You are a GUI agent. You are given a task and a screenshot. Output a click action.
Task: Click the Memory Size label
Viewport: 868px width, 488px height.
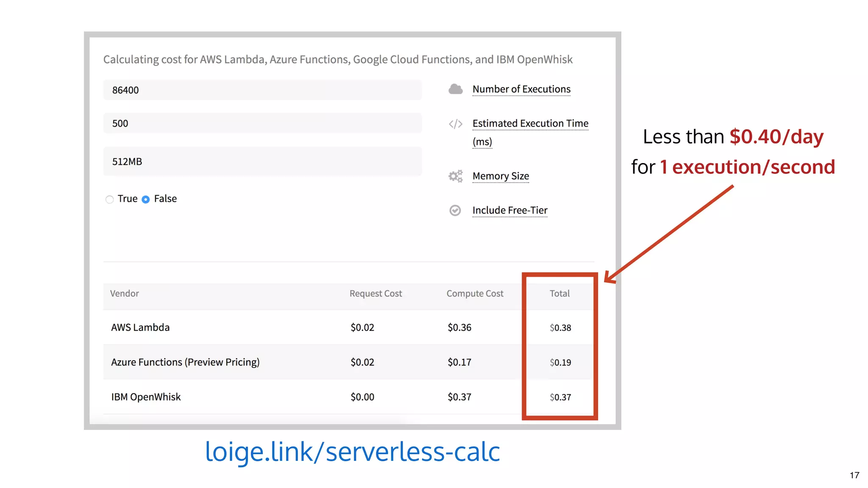[x=501, y=176]
